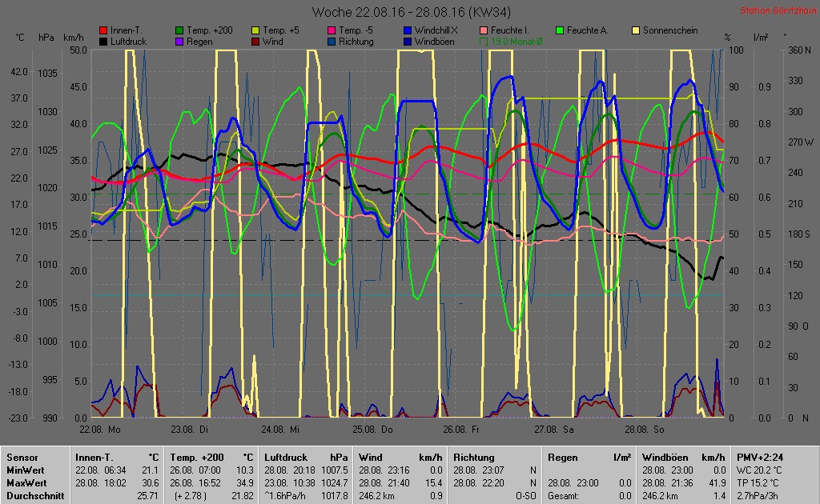
Task: Click the red 'Station Göritzhain' label
Action: (x=778, y=10)
